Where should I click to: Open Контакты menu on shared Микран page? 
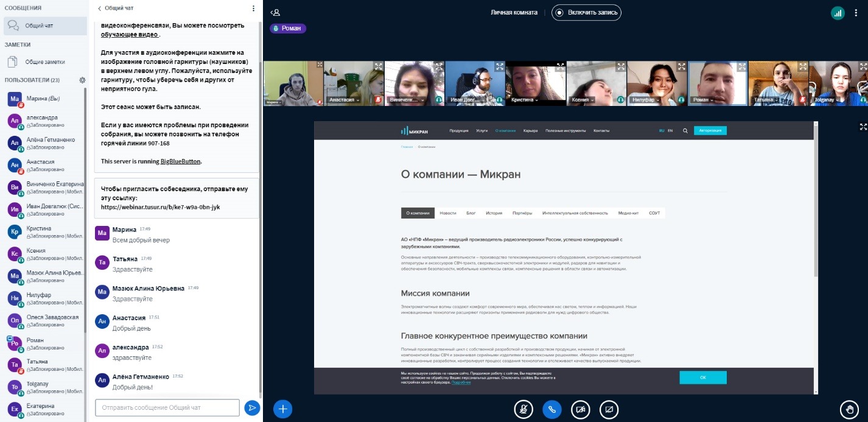click(x=601, y=130)
